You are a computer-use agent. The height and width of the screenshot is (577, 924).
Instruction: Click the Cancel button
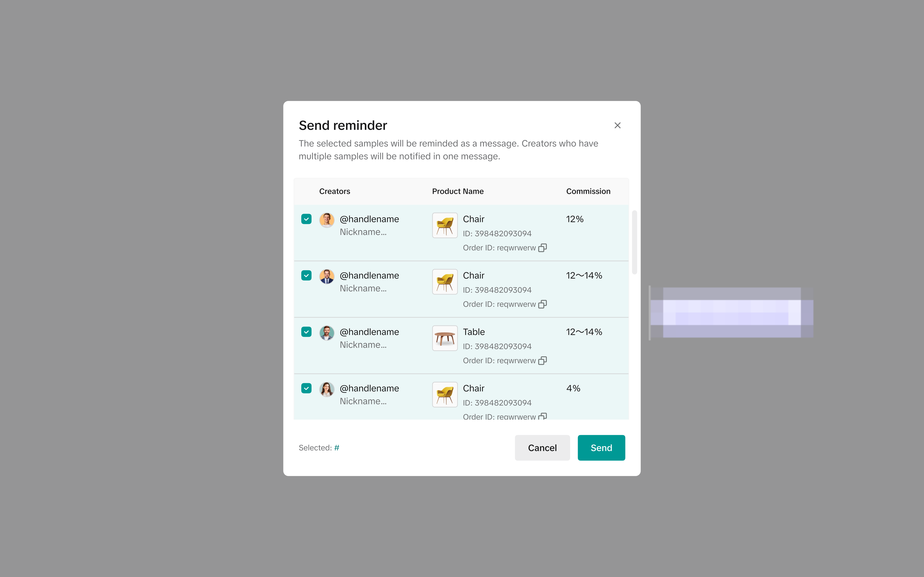click(542, 448)
